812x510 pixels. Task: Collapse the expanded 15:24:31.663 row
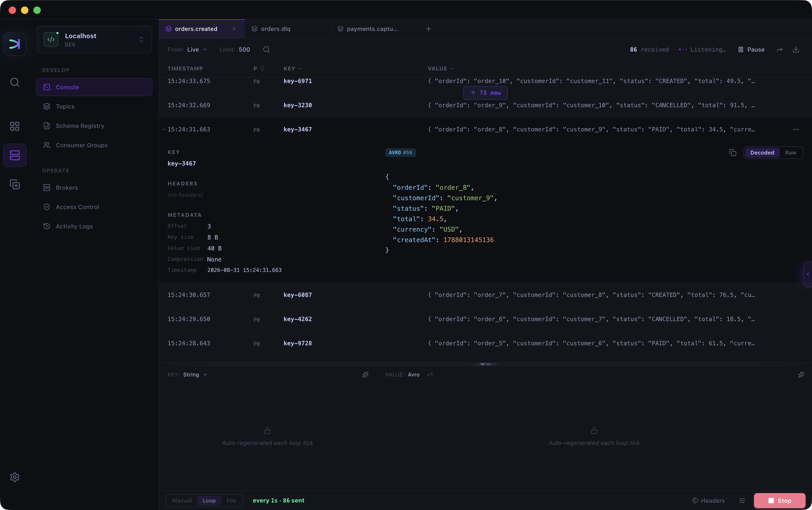(164, 130)
